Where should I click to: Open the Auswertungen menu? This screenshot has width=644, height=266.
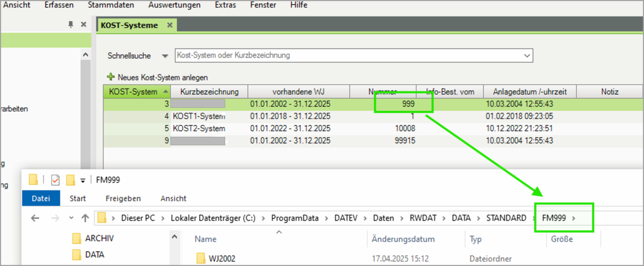point(174,5)
